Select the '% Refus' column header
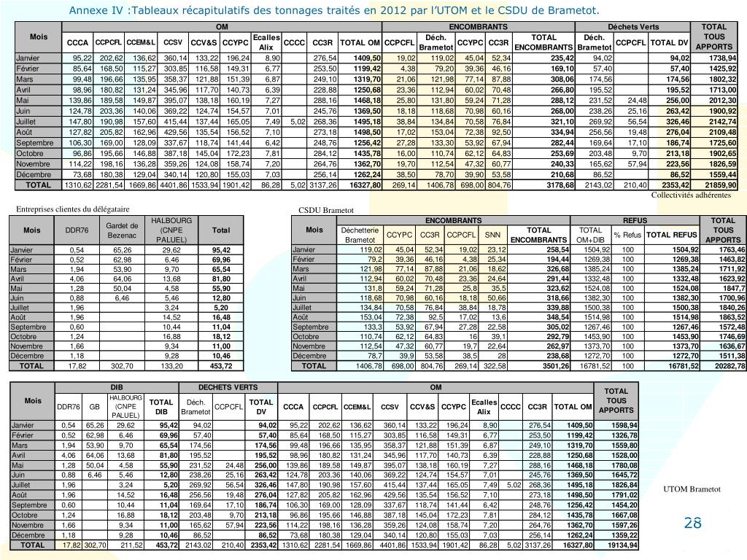Screen dimensions: 747x560 tap(627, 235)
